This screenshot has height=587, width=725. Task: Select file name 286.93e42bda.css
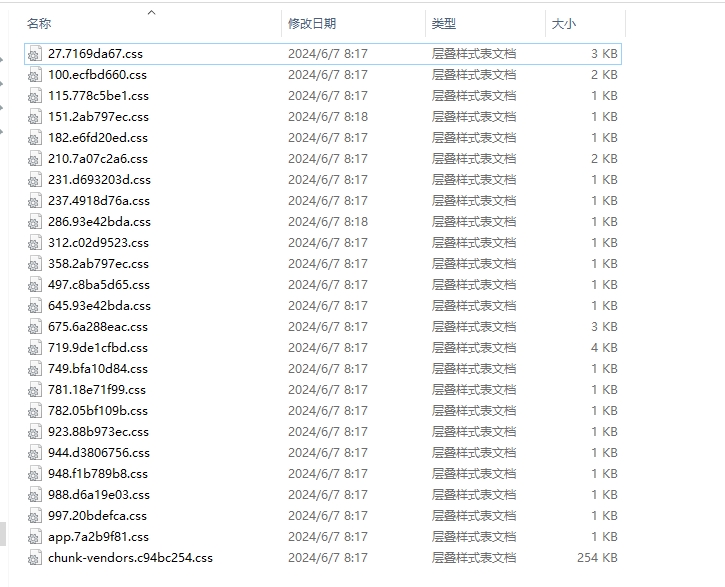99,222
